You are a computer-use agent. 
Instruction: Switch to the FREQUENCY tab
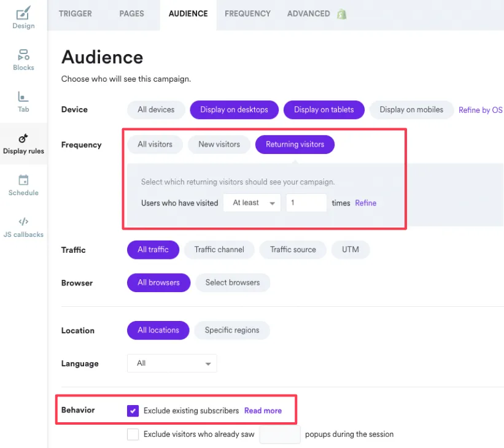[x=247, y=14]
